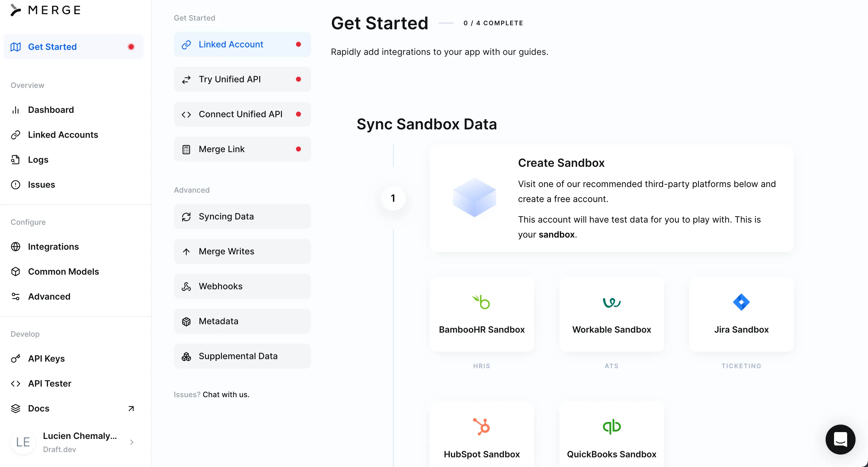Click the Chat with us link
Viewport: 868px width, 467px height.
click(x=226, y=395)
